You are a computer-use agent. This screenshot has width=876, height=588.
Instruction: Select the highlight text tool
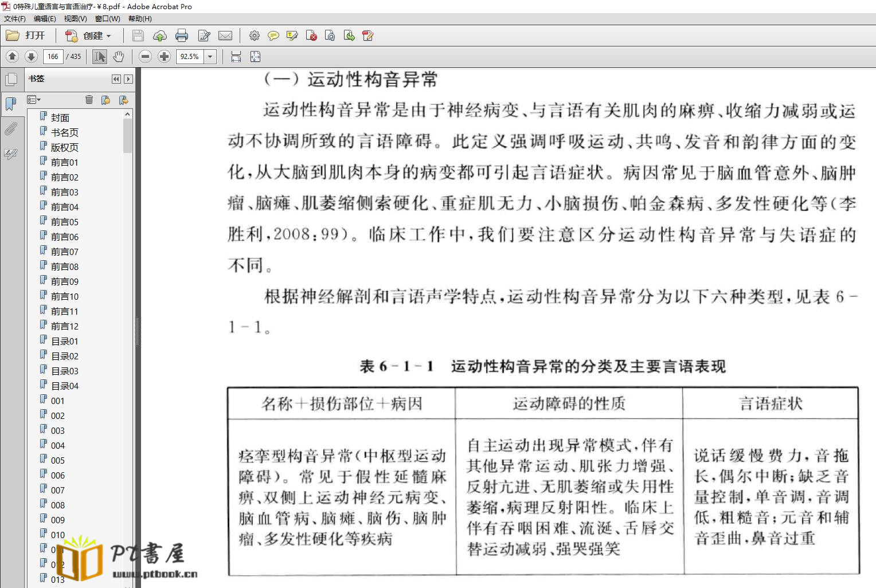292,36
